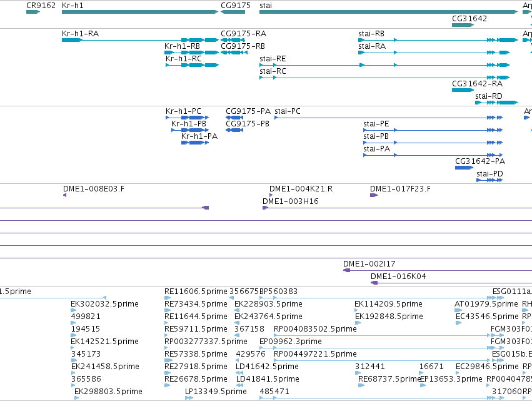Select the DME1-002I17 clone
532x401 pixels.
click(438, 270)
